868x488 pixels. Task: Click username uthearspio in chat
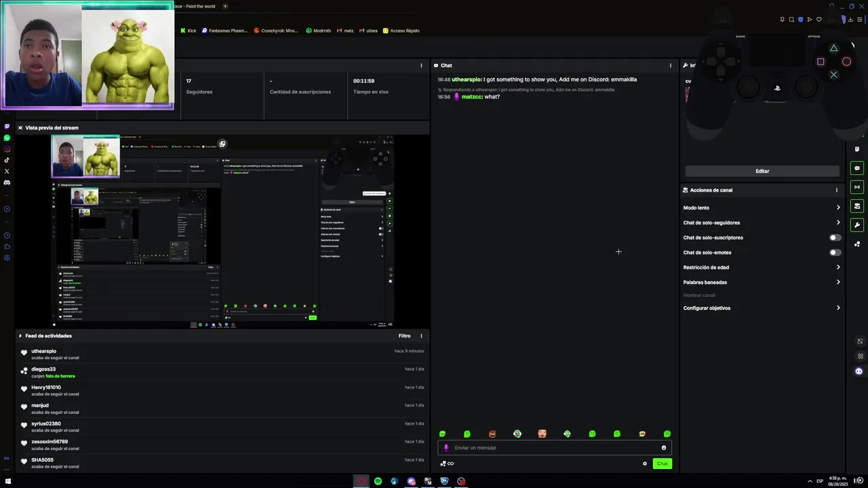[467, 79]
